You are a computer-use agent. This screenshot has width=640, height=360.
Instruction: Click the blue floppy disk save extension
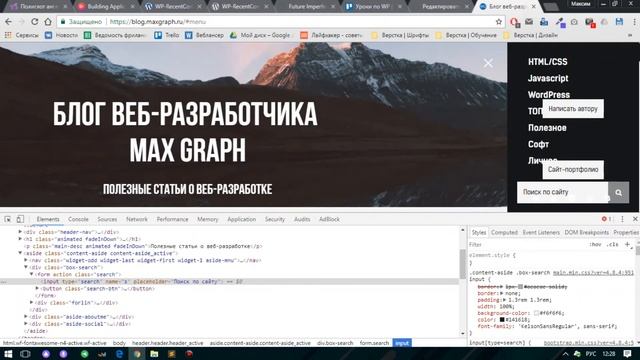[x=619, y=22]
